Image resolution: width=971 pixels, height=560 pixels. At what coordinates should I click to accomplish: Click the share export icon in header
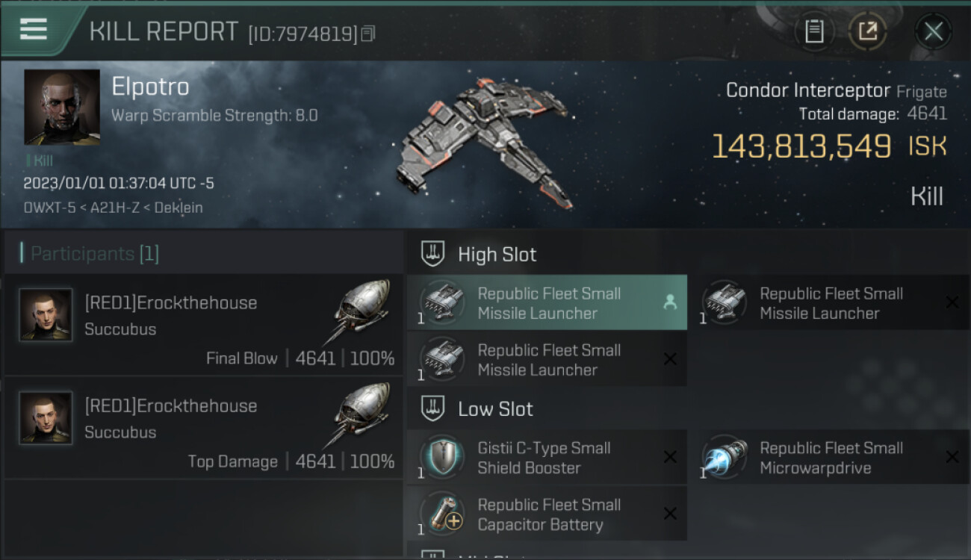click(x=867, y=31)
